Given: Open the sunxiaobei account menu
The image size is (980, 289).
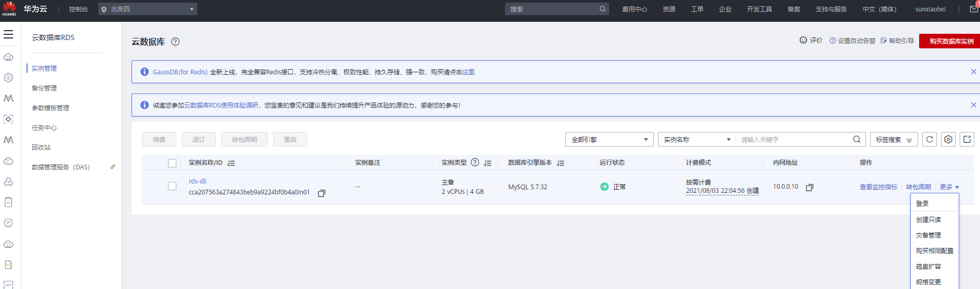Looking at the screenshot, I should pyautogui.click(x=931, y=9).
